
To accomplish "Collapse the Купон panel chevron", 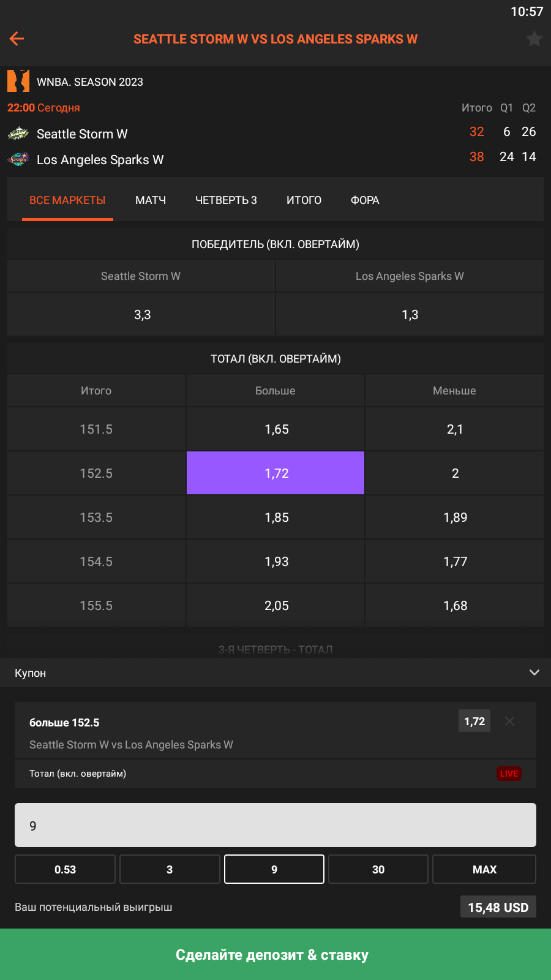I will point(534,673).
